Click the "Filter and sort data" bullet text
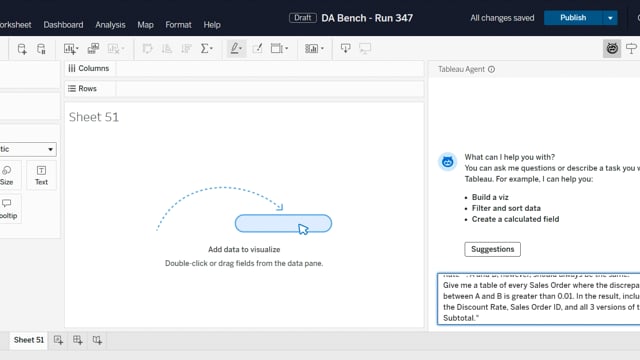The width and height of the screenshot is (640, 360). pyautogui.click(x=506, y=208)
